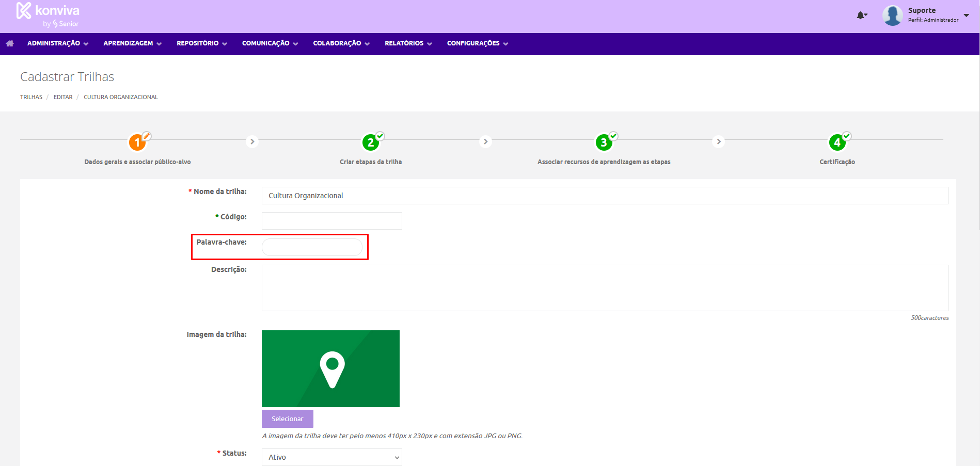Viewport: 980px width, 466px height.
Task: Open the Administração menu
Action: tap(58, 43)
